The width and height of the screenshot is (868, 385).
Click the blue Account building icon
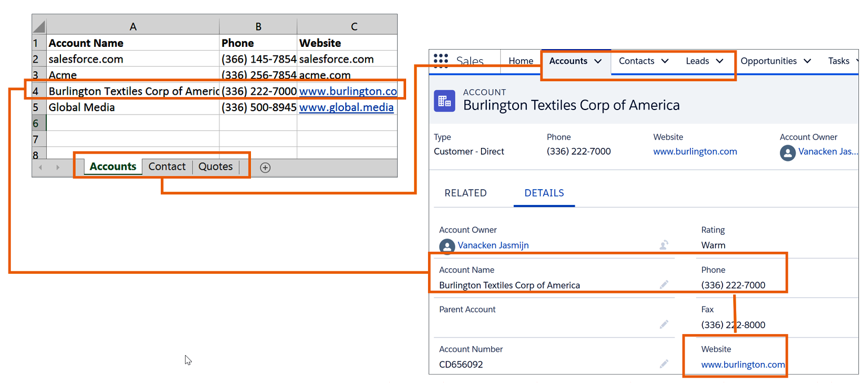click(444, 101)
